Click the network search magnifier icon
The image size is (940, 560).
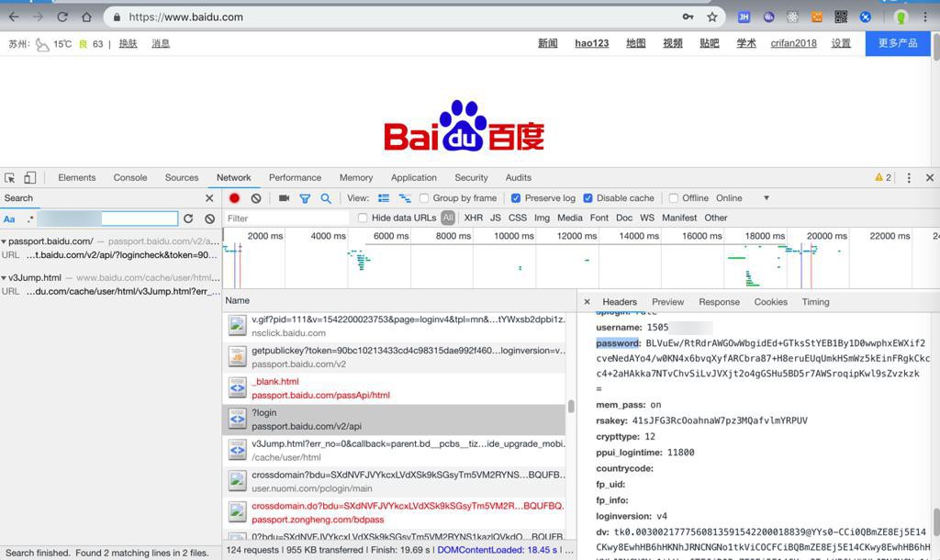326,198
